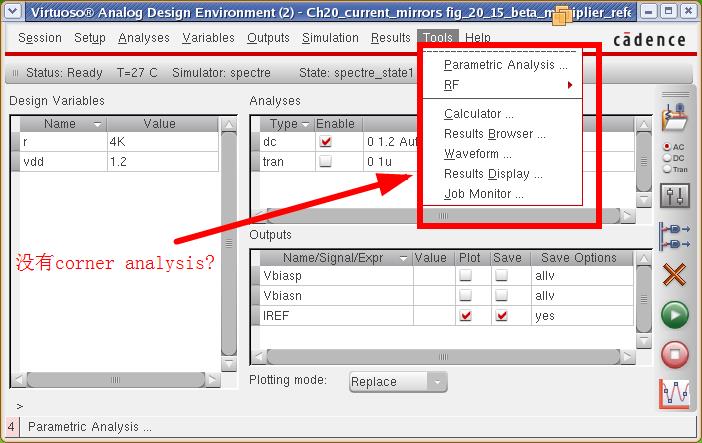Close the open Tools menu header
Viewport: 702px width, 443px height.
[x=438, y=37]
